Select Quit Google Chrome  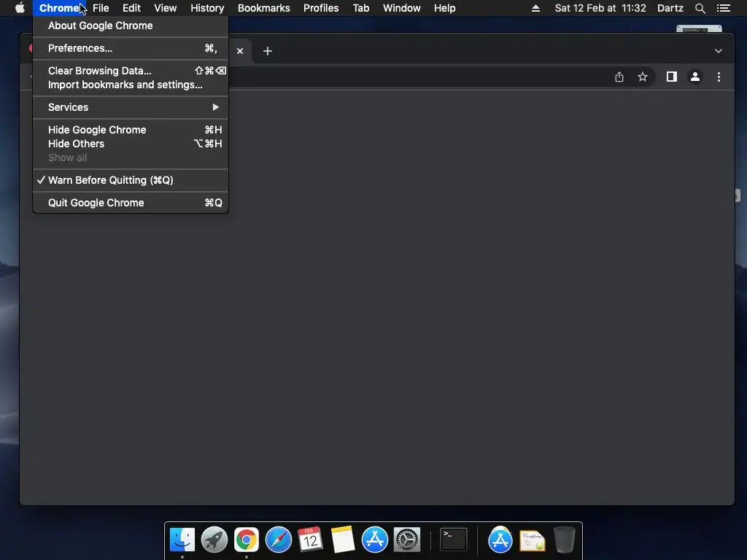131,203
